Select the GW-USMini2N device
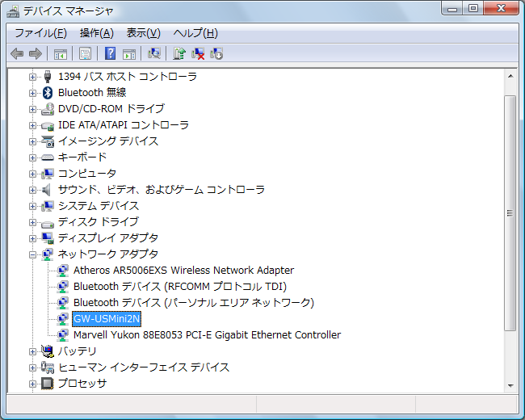The width and height of the screenshot is (525, 420). pos(107,319)
